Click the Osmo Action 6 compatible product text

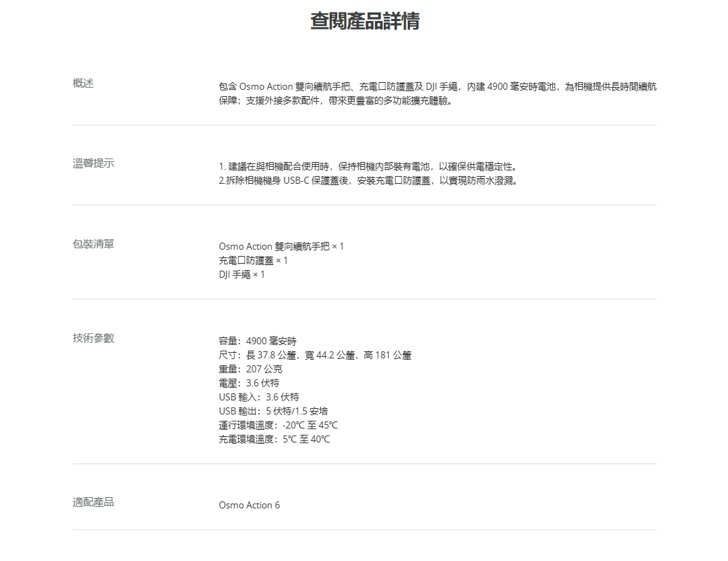(249, 505)
